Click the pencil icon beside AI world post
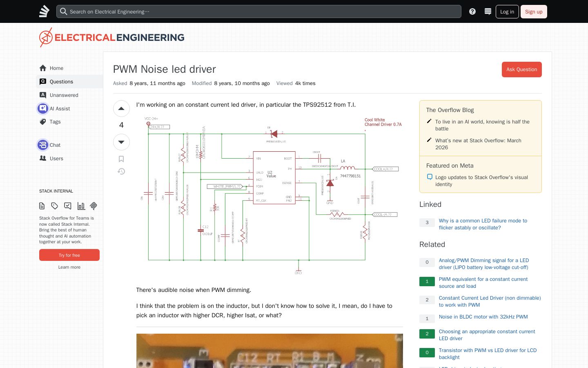Screen dimensions: 588x368 429,121
